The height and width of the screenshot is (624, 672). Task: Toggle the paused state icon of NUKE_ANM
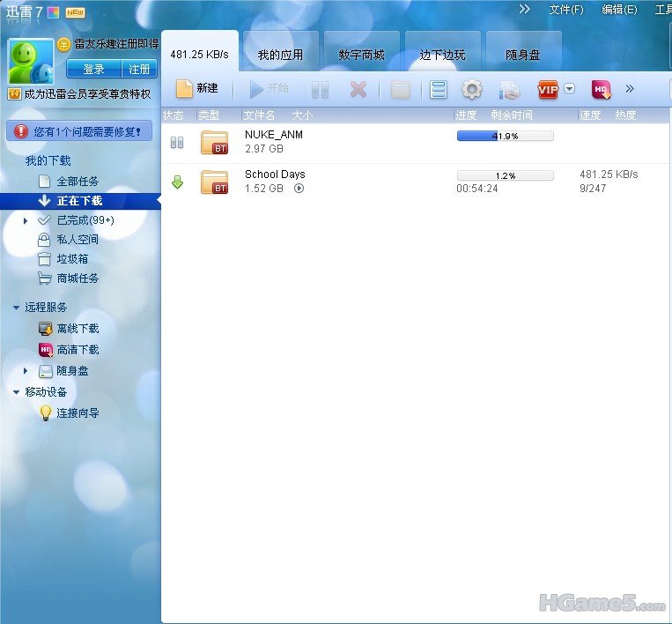coord(177,143)
